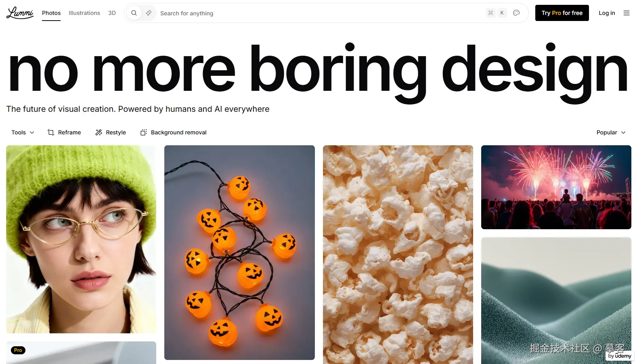Switch to the Illustrations tab
Screen dimensions: 635x364
pos(84,13)
